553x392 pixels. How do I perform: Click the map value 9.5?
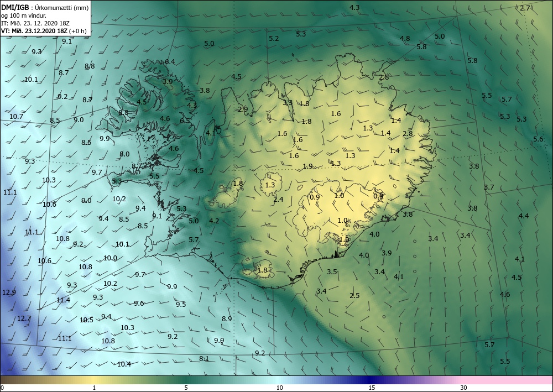tap(181, 304)
